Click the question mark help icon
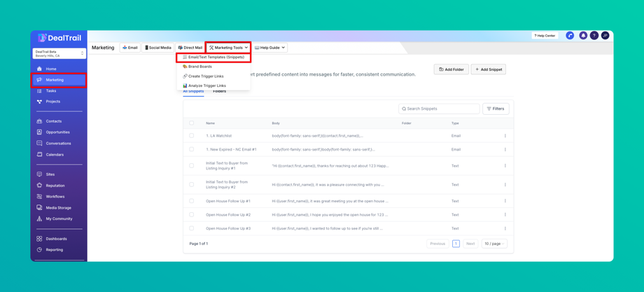Viewport: 644px width, 292px height. (x=594, y=36)
